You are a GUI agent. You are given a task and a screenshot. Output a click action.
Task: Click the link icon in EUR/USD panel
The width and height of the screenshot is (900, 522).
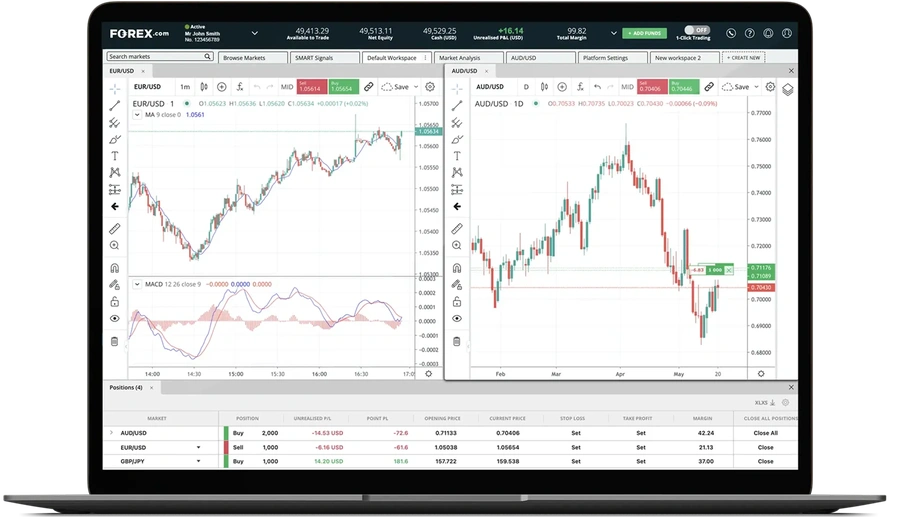pyautogui.click(x=368, y=87)
